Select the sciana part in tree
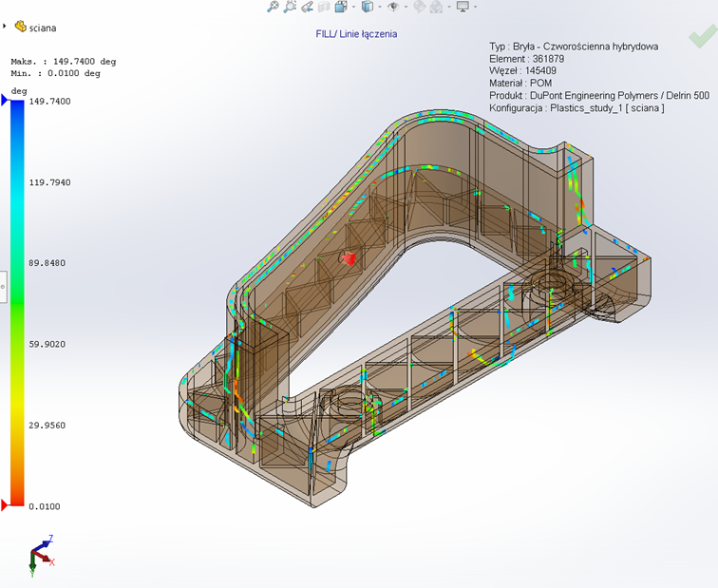This screenshot has width=718, height=588. (42, 28)
